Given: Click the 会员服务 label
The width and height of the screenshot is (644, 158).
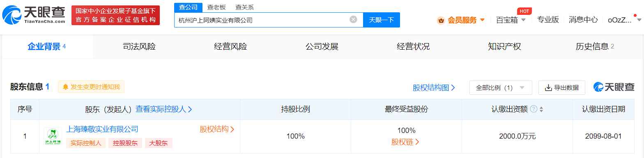Looking at the screenshot, I should pos(462,20).
